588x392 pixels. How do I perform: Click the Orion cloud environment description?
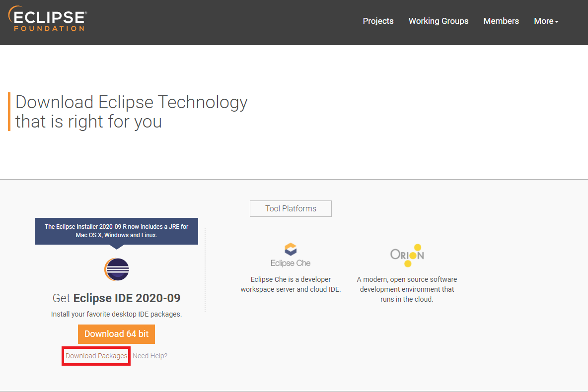pos(407,289)
